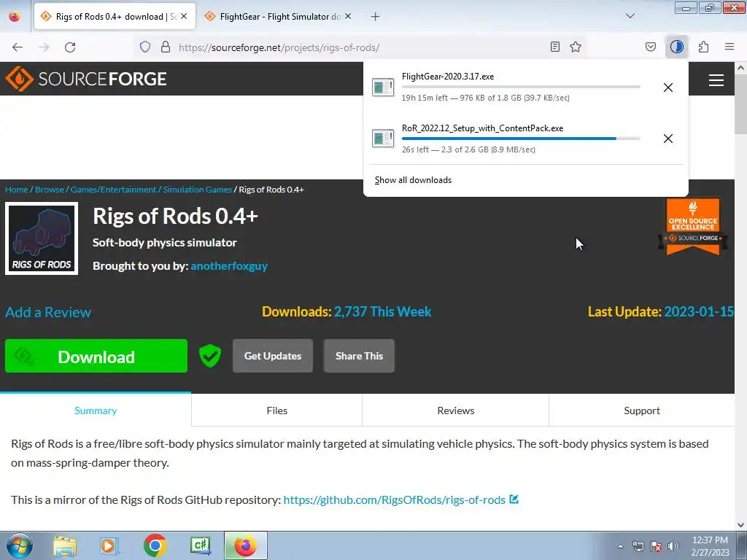Click the Action Center flag tray icon

pyautogui.click(x=656, y=546)
